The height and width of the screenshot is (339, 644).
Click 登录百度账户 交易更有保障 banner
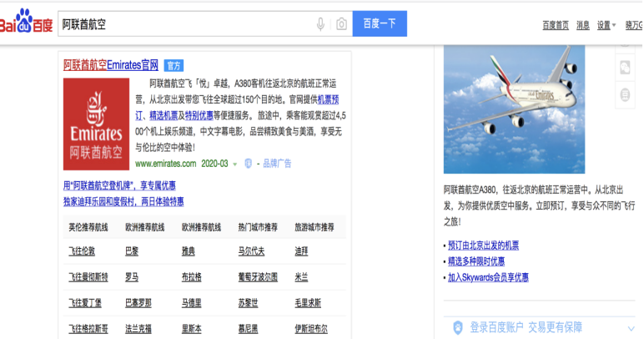[539, 327]
